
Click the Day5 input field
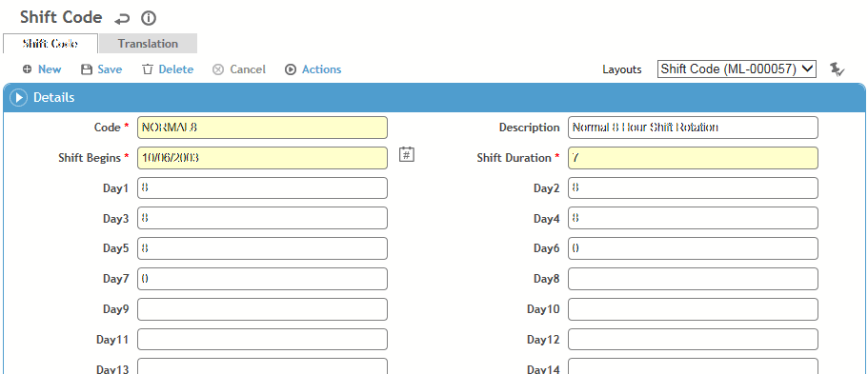[x=262, y=248]
